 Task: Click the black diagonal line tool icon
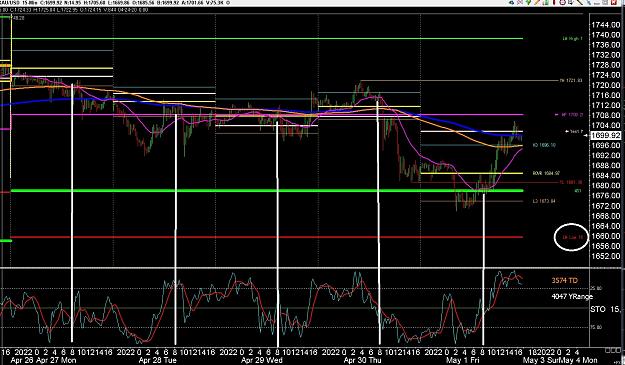tap(579, 2)
